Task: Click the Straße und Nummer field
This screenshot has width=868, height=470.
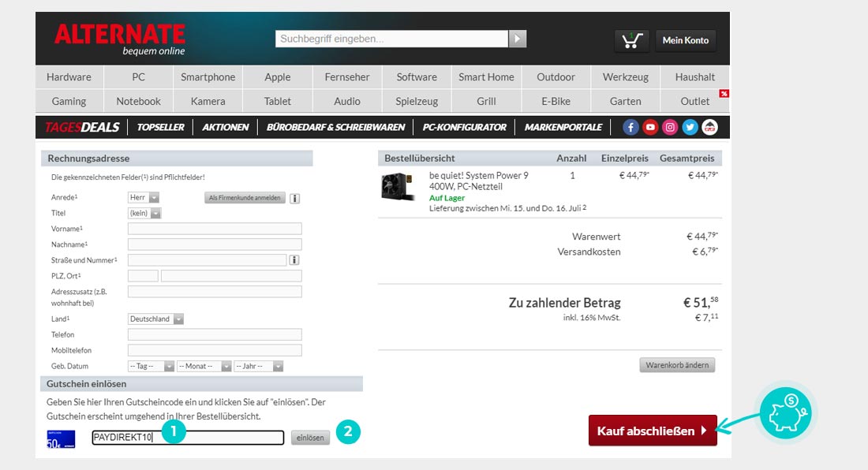Action: point(207,260)
